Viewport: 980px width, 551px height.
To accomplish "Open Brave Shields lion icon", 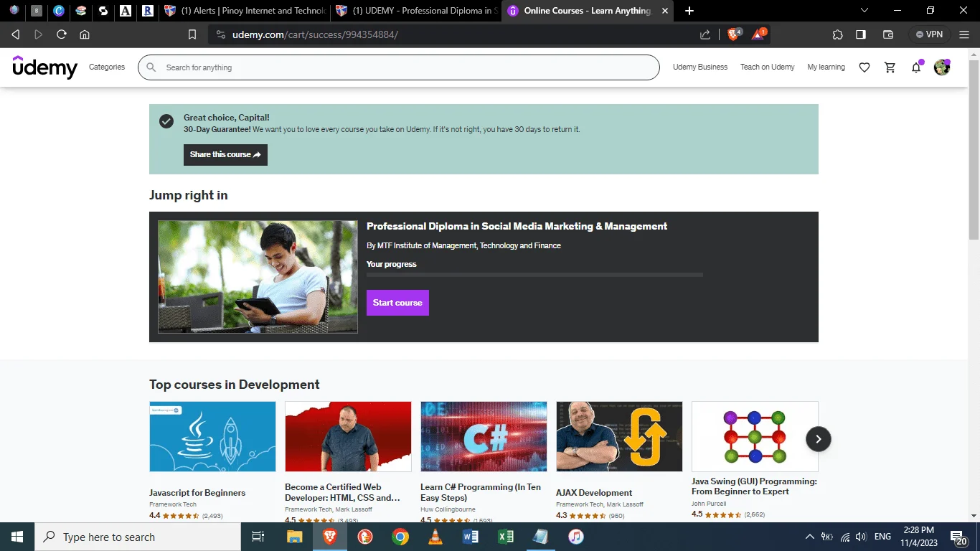I will click(734, 34).
